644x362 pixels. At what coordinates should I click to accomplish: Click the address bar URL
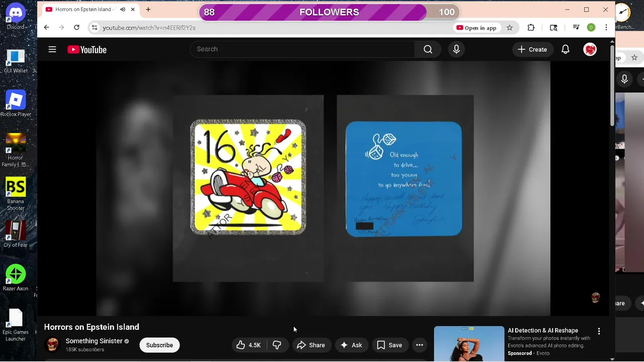149,28
